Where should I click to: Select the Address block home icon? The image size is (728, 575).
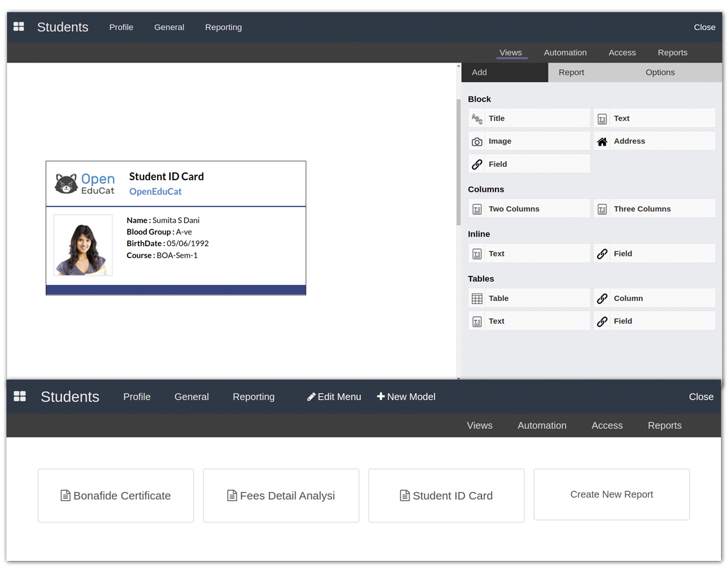pos(602,142)
